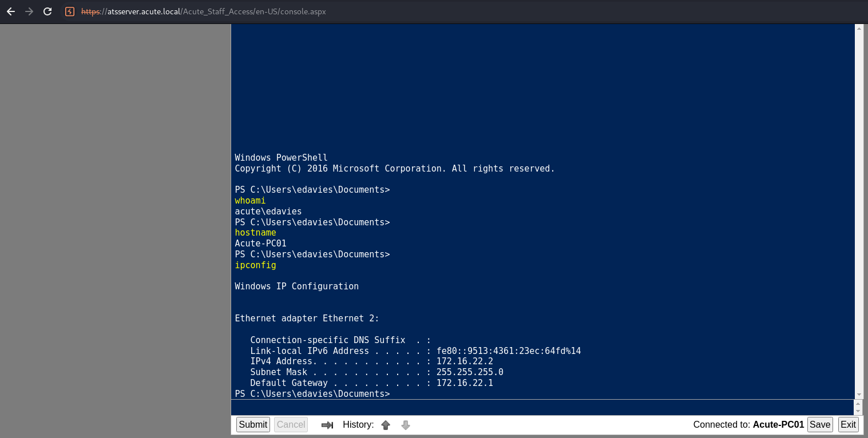The width and height of the screenshot is (868, 438).
Task: Click the 'History:' label
Action: click(358, 424)
